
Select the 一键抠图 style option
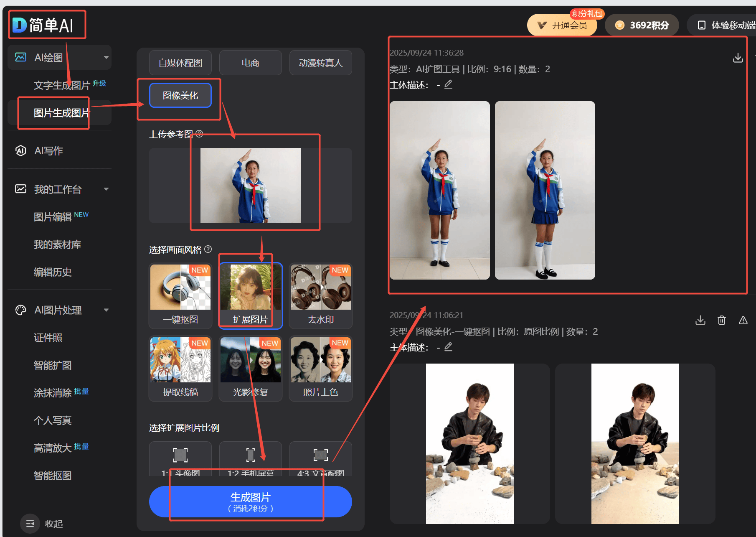point(180,295)
